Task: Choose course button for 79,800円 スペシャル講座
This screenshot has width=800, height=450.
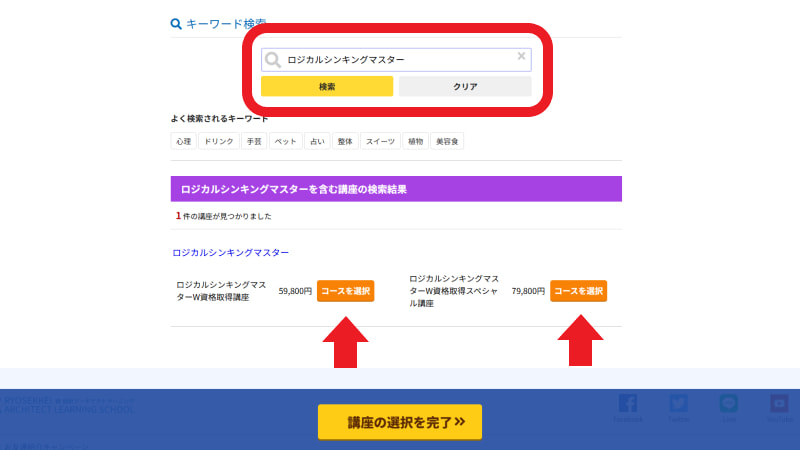Action: point(579,291)
